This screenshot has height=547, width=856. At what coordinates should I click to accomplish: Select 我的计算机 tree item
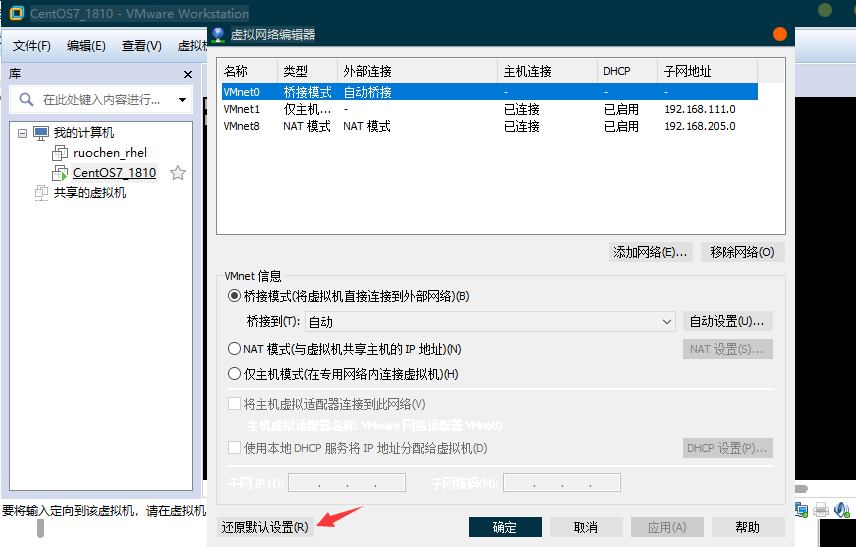coord(84,133)
